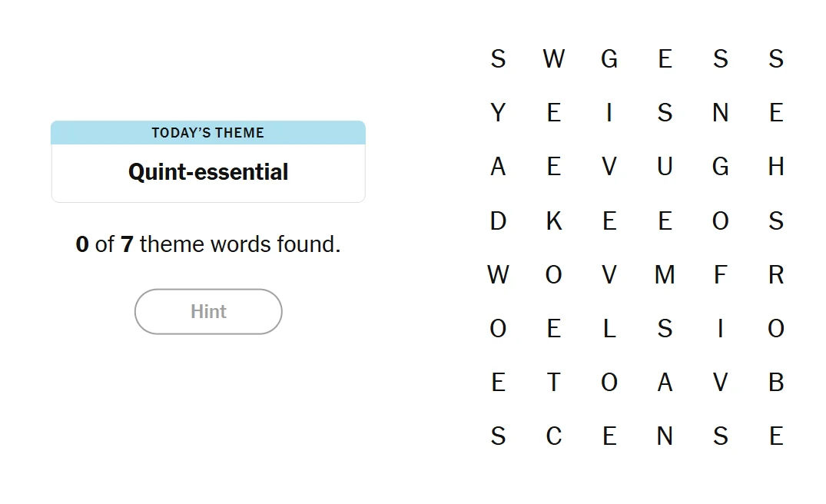Click the letter K in the fourth row

click(x=553, y=220)
